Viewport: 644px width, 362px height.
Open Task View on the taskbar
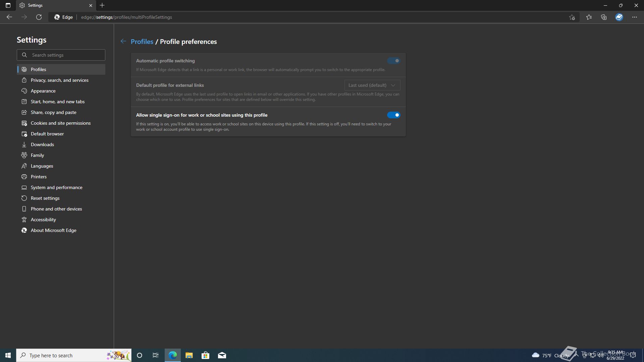156,355
